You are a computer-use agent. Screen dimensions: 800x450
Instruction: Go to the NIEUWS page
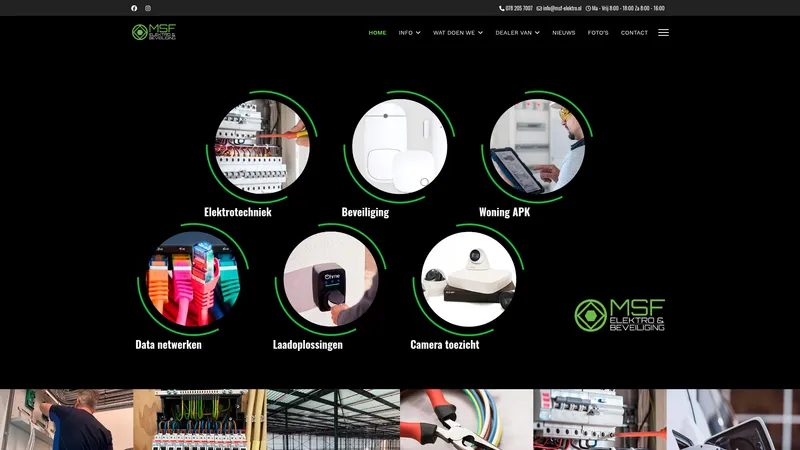coord(564,33)
